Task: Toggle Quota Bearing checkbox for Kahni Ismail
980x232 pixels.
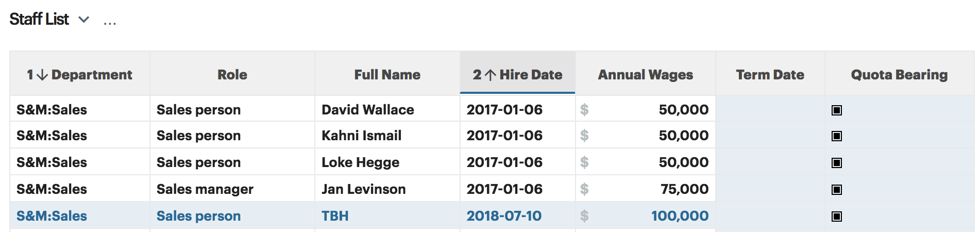Action: (837, 136)
